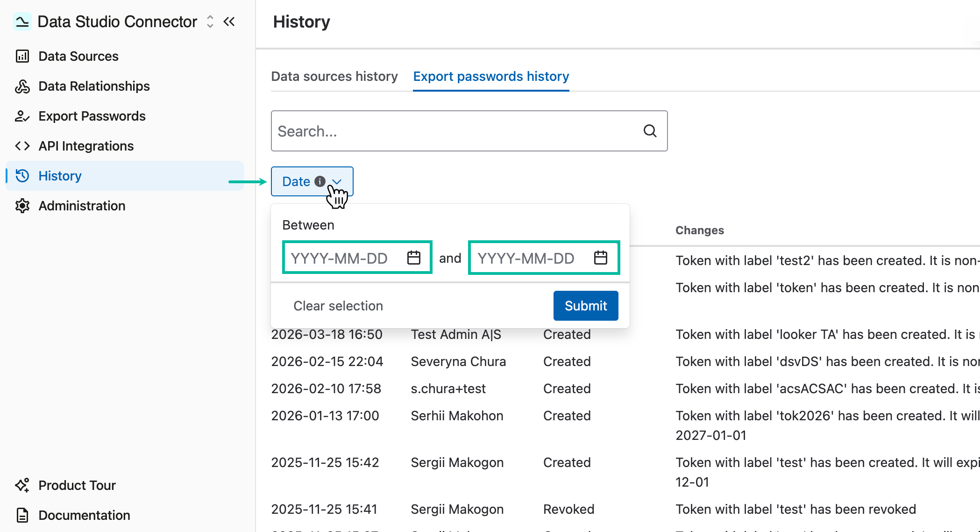
Task: Click the Data Relationships icon
Action: coord(22,86)
